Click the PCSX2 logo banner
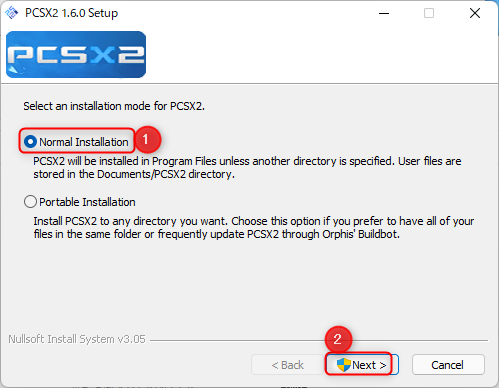499x388 pixels. [76, 54]
